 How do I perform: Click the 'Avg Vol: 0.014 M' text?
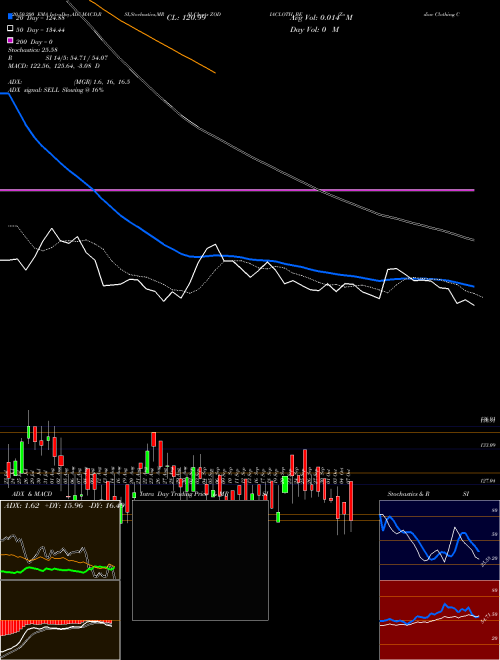(x=321, y=18)
